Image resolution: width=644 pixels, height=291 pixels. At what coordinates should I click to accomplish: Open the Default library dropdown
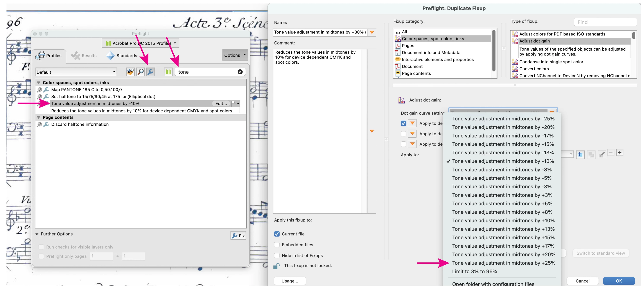tap(76, 72)
